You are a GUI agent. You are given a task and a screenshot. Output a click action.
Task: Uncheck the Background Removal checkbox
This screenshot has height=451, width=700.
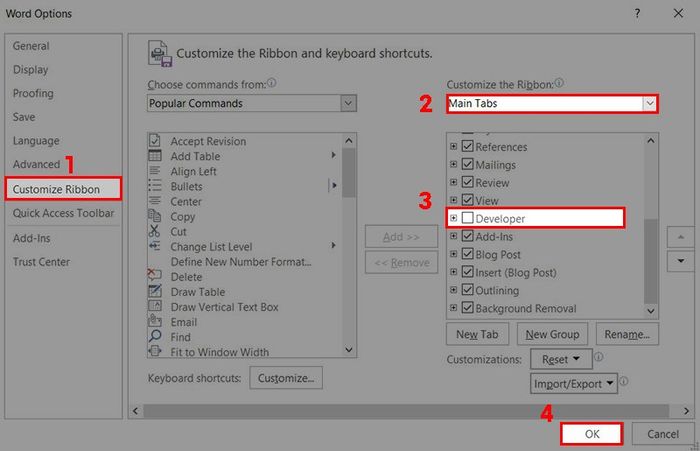point(467,307)
